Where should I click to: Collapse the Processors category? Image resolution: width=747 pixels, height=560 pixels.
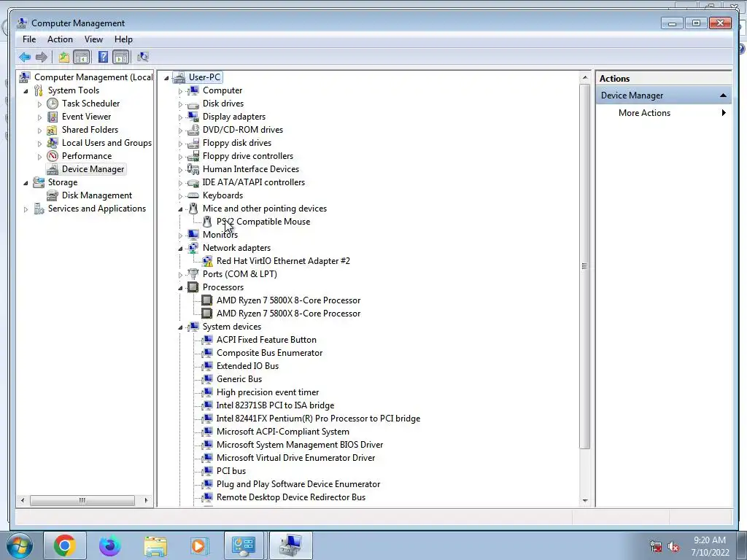(181, 288)
